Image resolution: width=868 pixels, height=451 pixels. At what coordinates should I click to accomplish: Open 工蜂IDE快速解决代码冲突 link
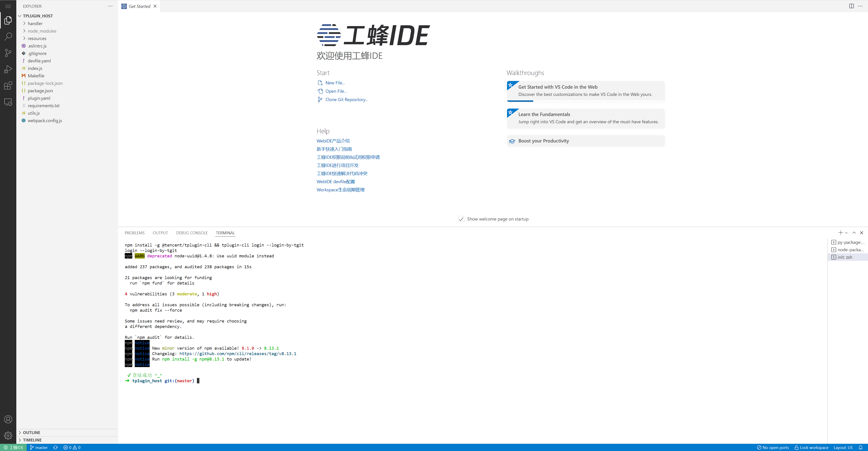pyautogui.click(x=342, y=173)
